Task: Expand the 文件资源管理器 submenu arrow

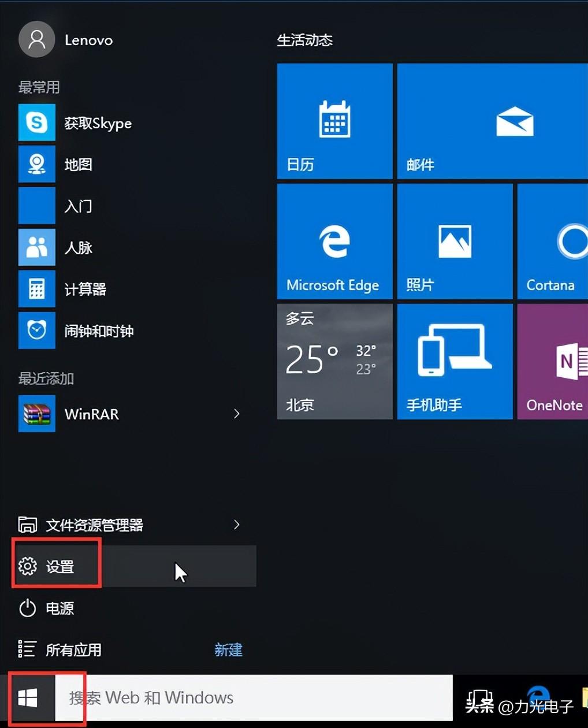Action: pos(236,525)
